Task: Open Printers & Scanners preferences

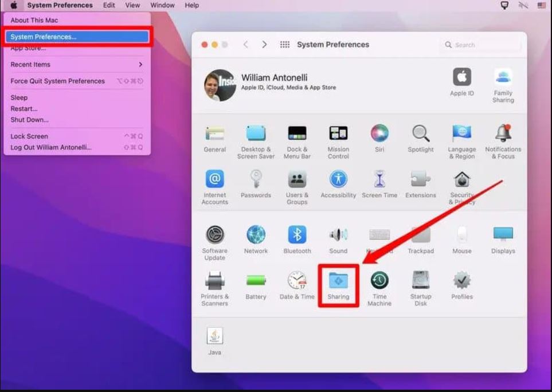Action: point(215,288)
